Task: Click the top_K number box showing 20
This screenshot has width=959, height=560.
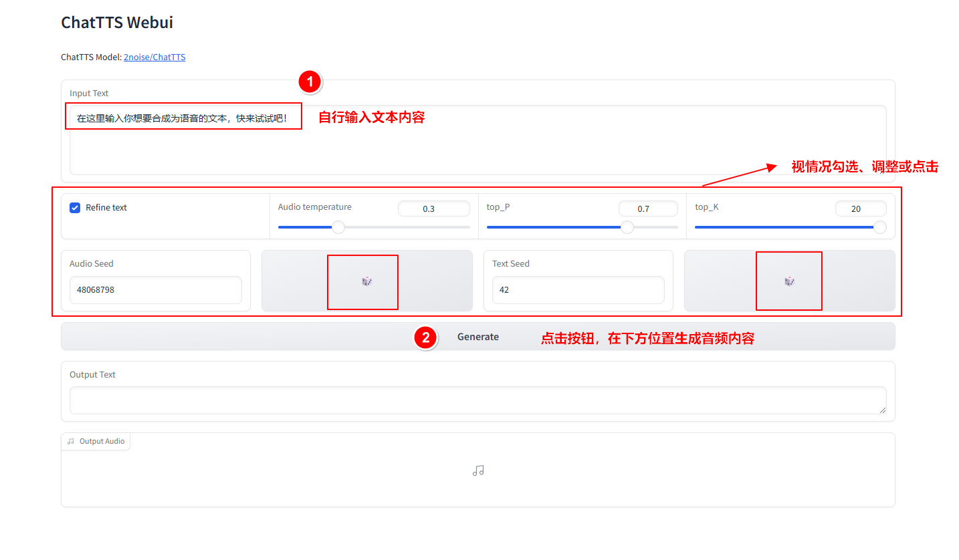Action: pos(860,209)
